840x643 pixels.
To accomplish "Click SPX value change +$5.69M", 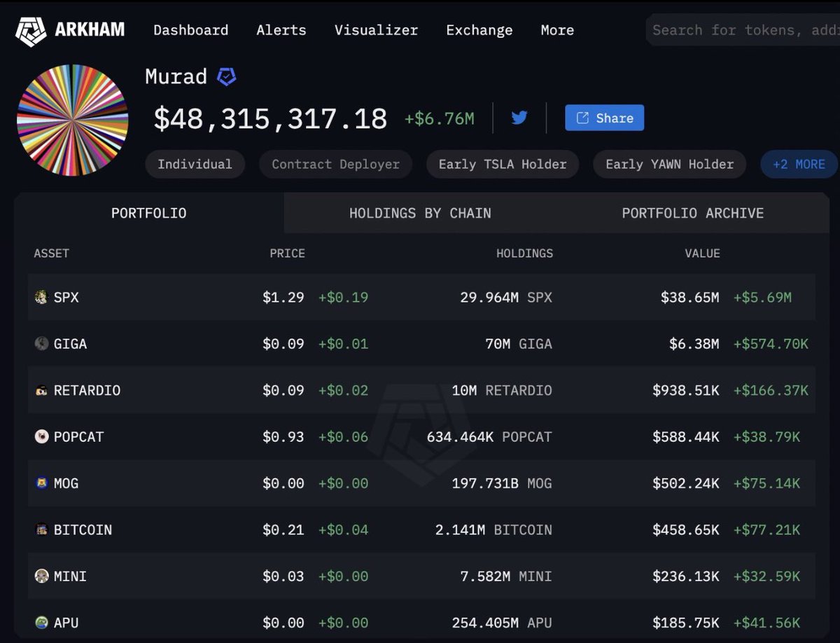I will click(x=762, y=297).
